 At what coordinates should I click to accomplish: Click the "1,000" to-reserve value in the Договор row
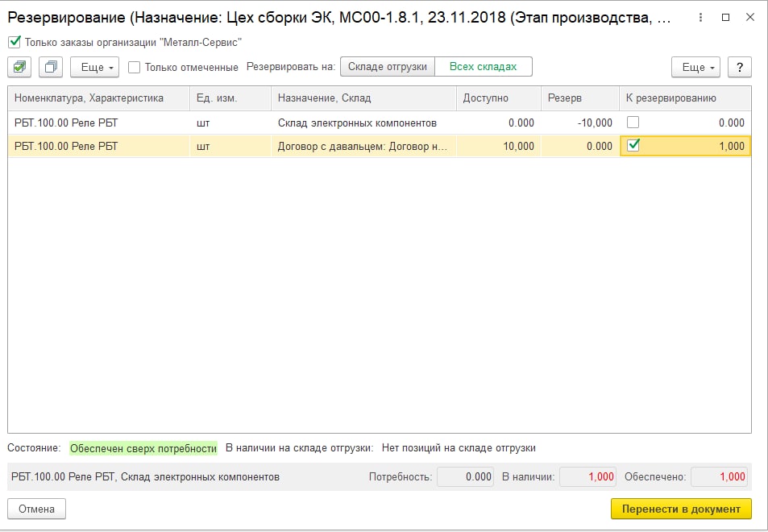(732, 146)
